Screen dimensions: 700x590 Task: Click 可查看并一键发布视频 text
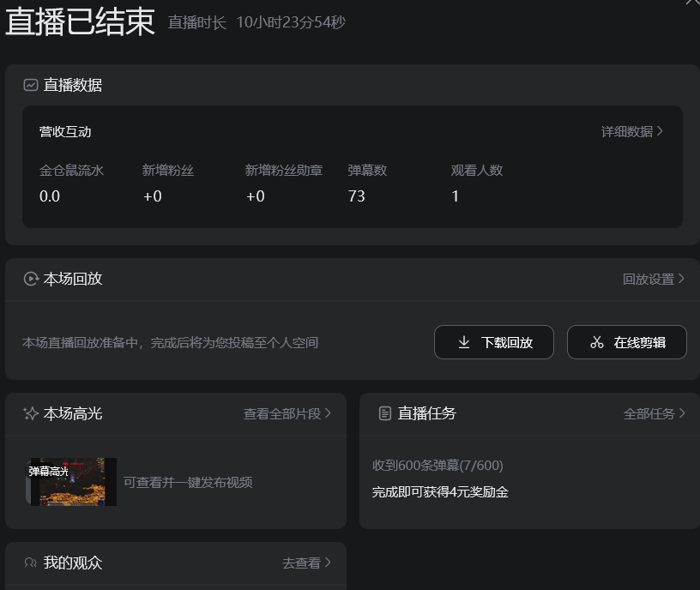click(188, 482)
